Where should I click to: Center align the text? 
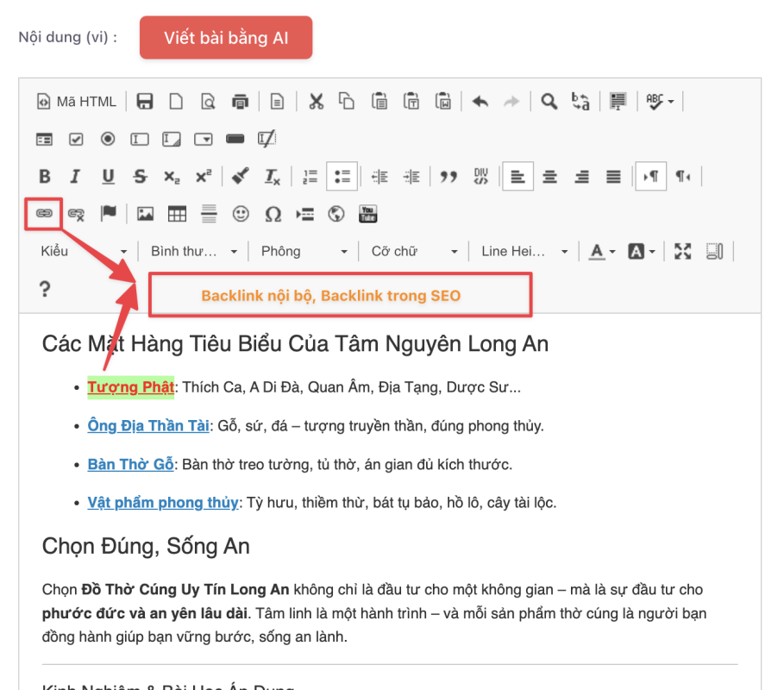click(x=550, y=177)
